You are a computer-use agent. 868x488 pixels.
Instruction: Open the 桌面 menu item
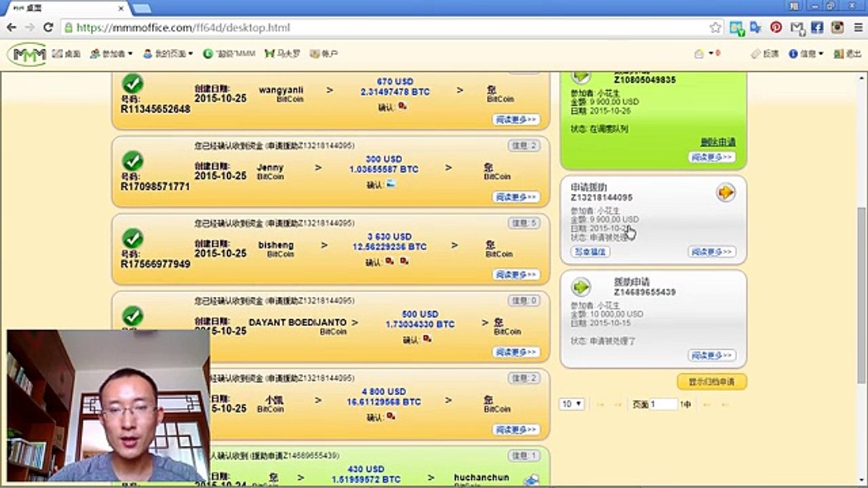click(x=66, y=54)
